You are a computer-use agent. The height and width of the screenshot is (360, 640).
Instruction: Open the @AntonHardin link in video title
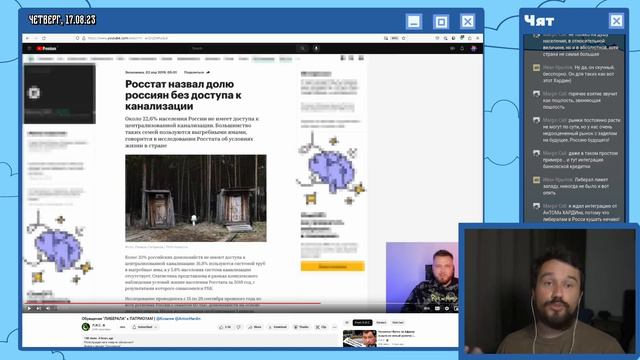point(188,318)
